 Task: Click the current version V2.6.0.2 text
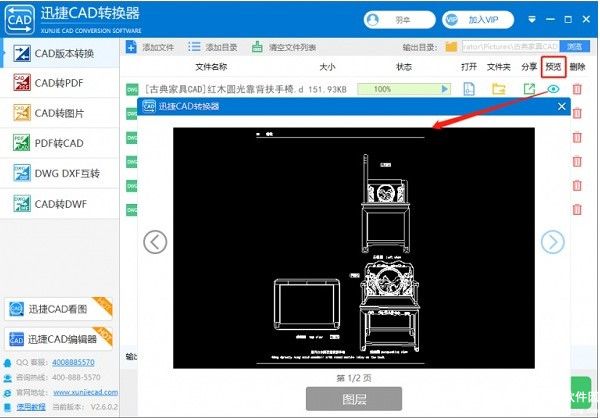click(104, 407)
